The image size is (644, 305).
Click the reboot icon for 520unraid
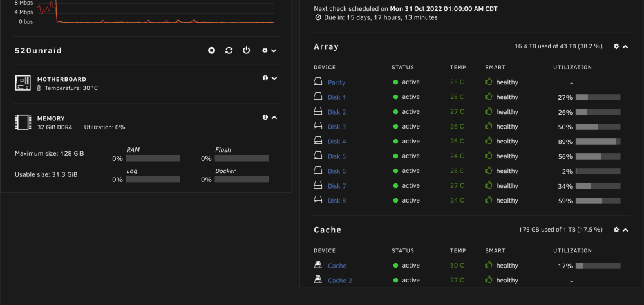[x=229, y=50]
